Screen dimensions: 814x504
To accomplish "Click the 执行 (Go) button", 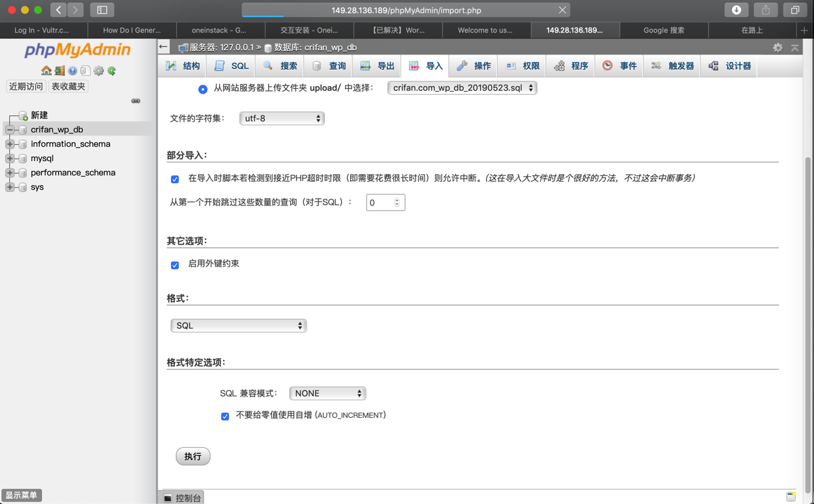I will click(193, 456).
